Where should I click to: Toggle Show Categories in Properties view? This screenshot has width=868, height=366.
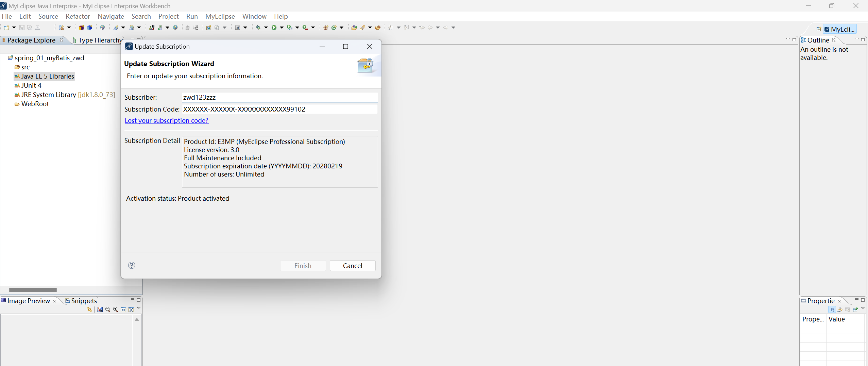pyautogui.click(x=832, y=310)
